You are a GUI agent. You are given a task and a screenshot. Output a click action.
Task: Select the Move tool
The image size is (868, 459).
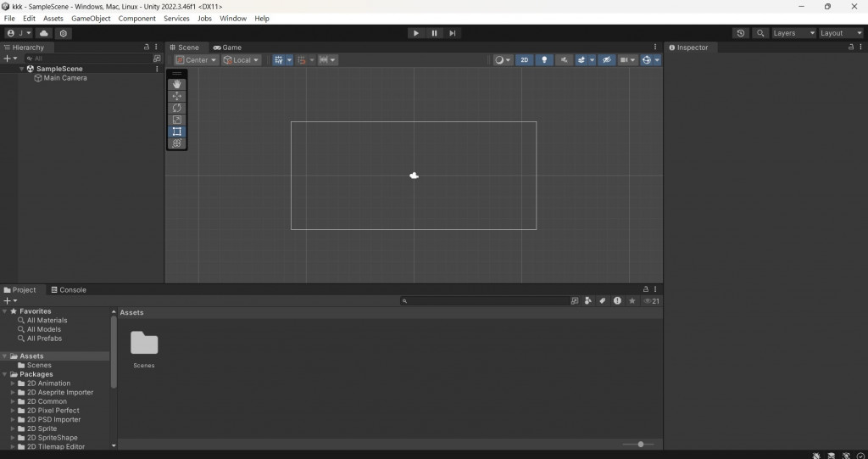coord(176,96)
